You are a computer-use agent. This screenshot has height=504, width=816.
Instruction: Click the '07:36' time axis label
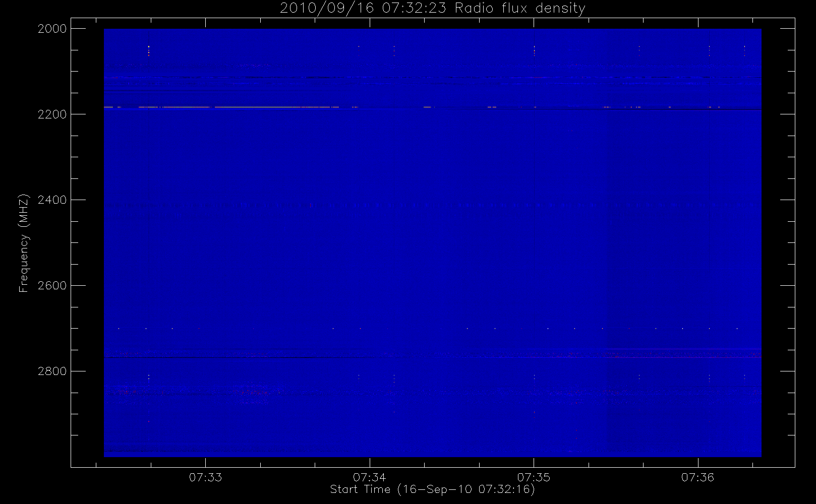tap(698, 477)
